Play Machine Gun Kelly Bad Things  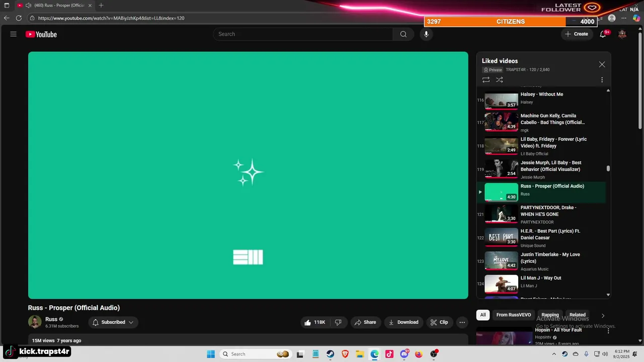click(x=541, y=122)
